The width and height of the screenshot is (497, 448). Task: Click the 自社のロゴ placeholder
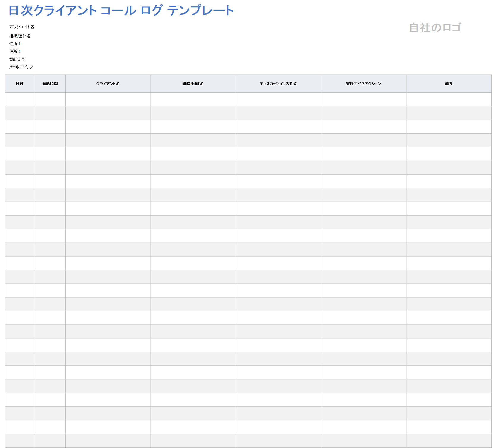[435, 28]
